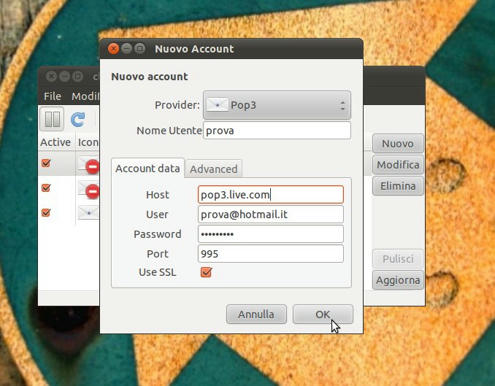
Task: Click Elimina button in background window
Action: pyautogui.click(x=398, y=186)
